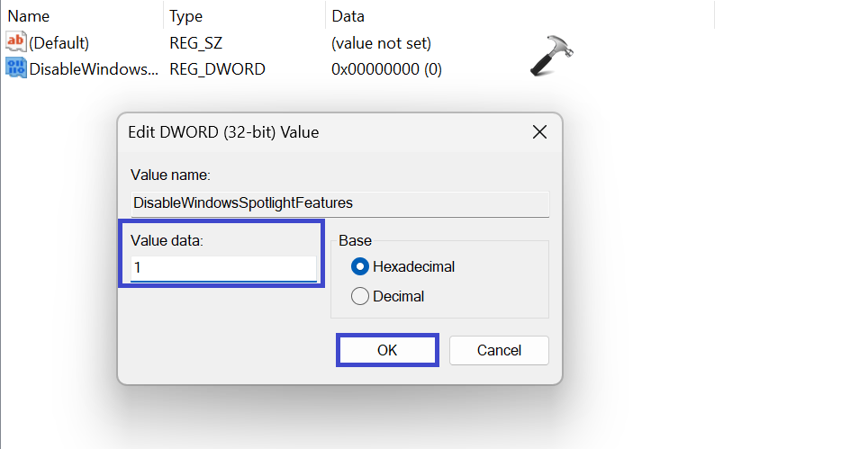Select the Hexadecimal base option
This screenshot has width=868, height=449.
click(360, 266)
